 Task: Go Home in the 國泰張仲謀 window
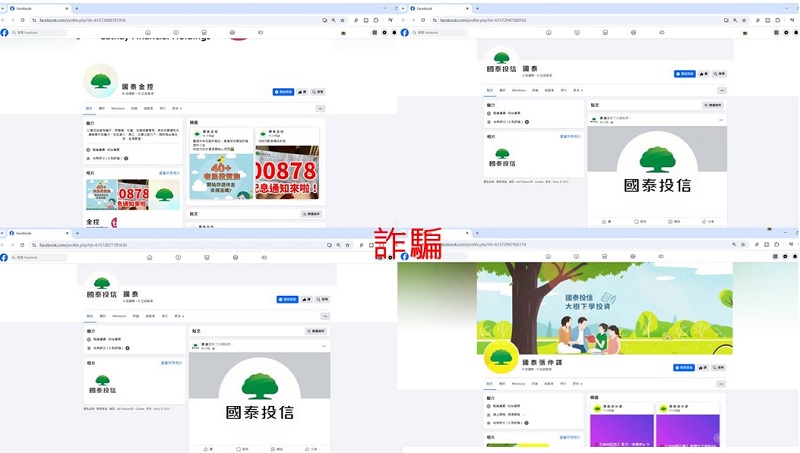click(548, 257)
